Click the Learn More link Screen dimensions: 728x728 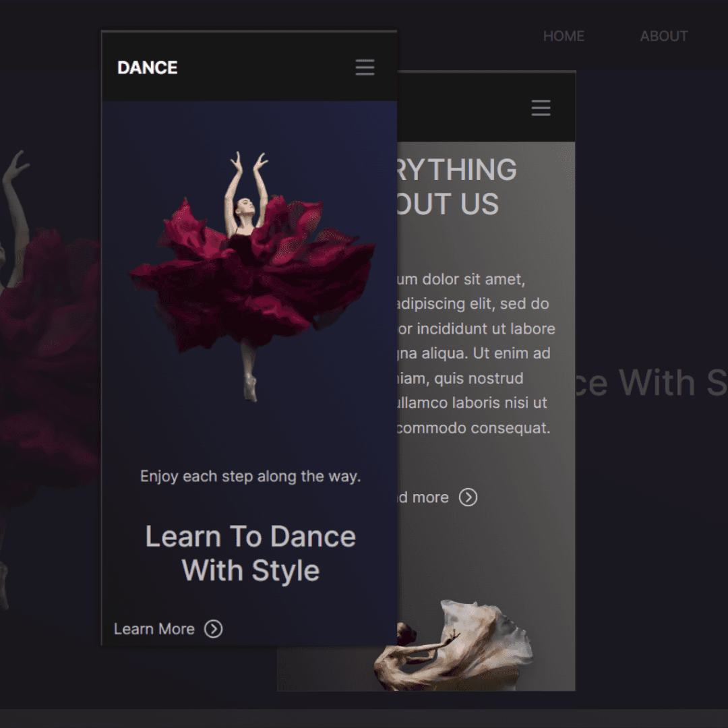click(154, 629)
